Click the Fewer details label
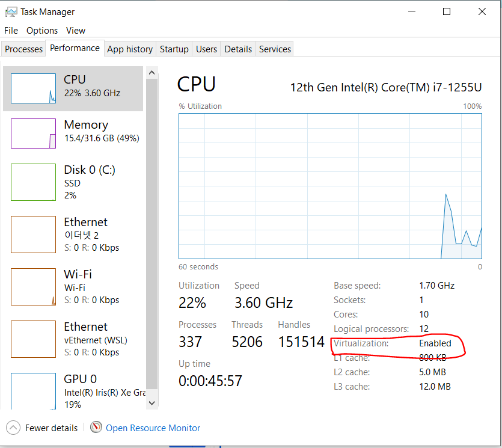The height and width of the screenshot is (448, 502). click(x=52, y=428)
